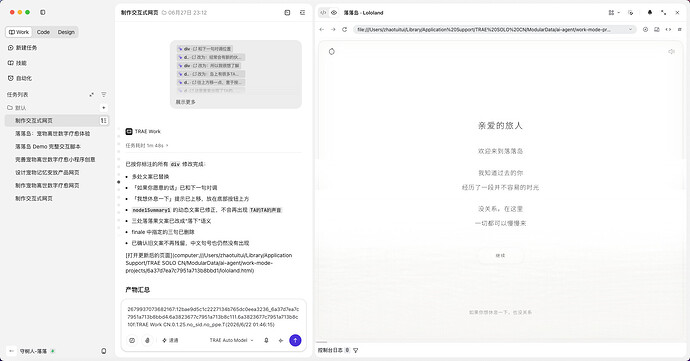Viewport: 690px width, 361px height.
Task: Switch to the Work mode tab
Action: [x=18, y=32]
